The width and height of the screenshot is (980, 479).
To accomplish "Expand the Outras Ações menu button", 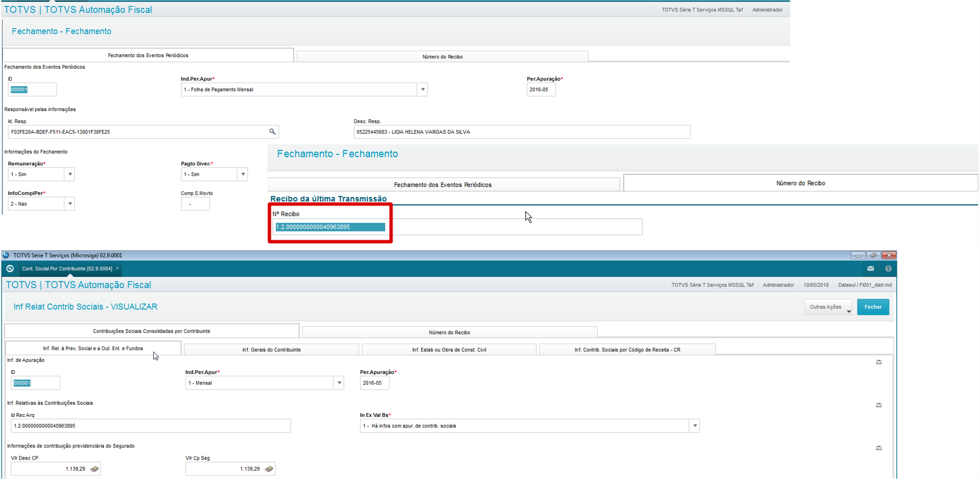I will [x=829, y=307].
